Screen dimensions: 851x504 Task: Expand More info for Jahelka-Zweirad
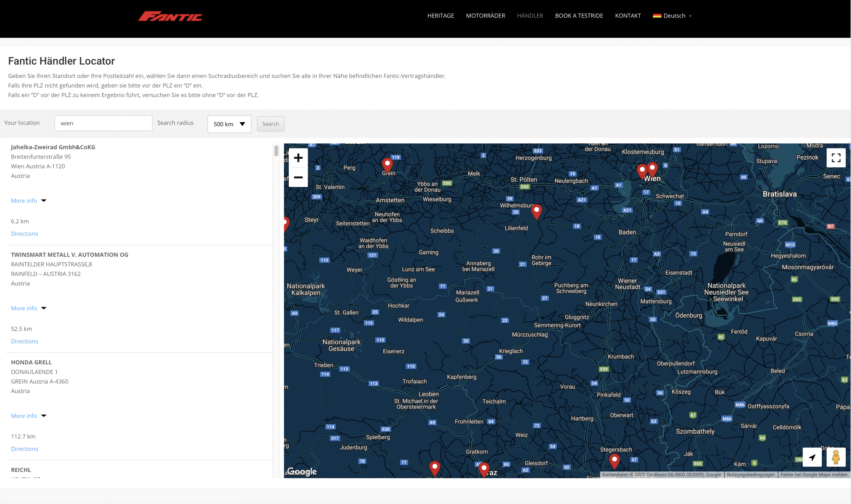click(x=28, y=201)
